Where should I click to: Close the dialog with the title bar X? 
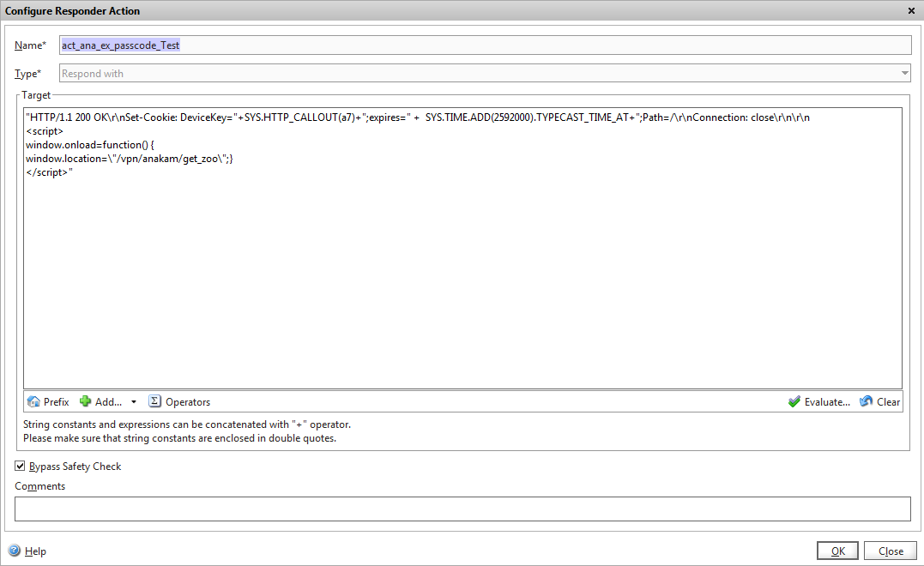click(x=910, y=11)
